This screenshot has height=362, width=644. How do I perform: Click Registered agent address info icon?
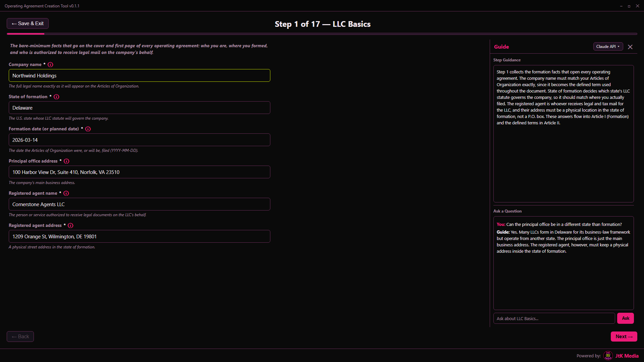(70, 226)
